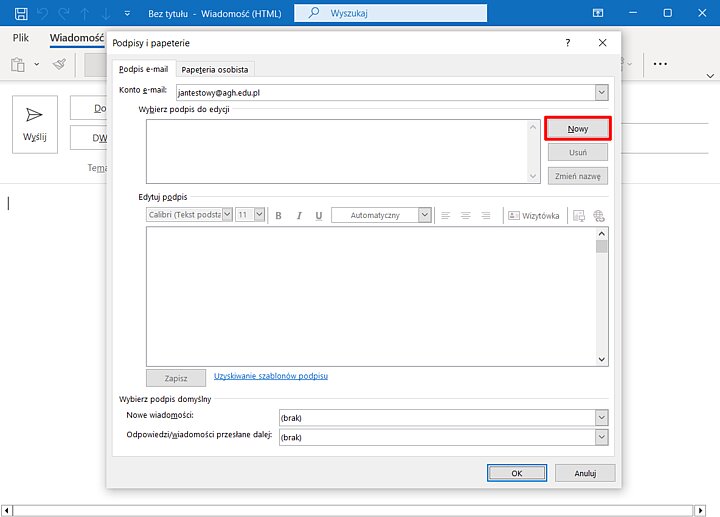
Task: Click the Undo arrow in title bar
Action: point(42,14)
